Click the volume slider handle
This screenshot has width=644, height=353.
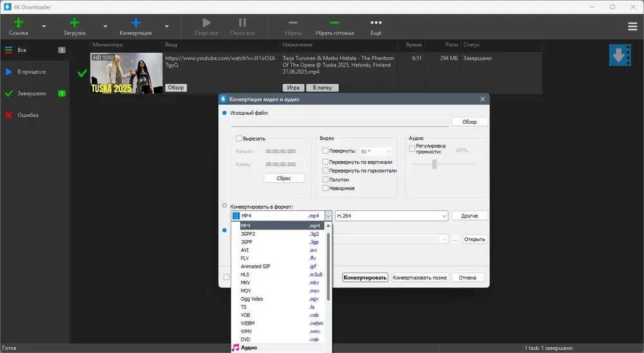click(x=434, y=164)
